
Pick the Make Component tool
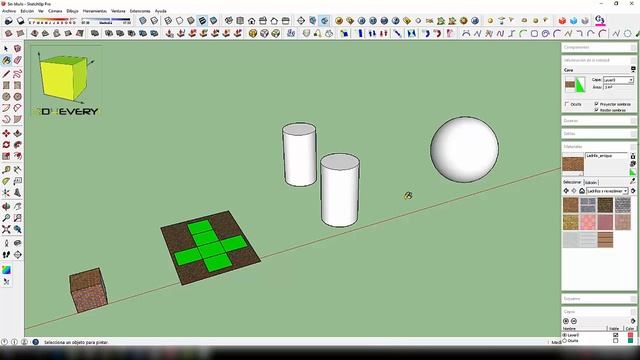(17, 49)
